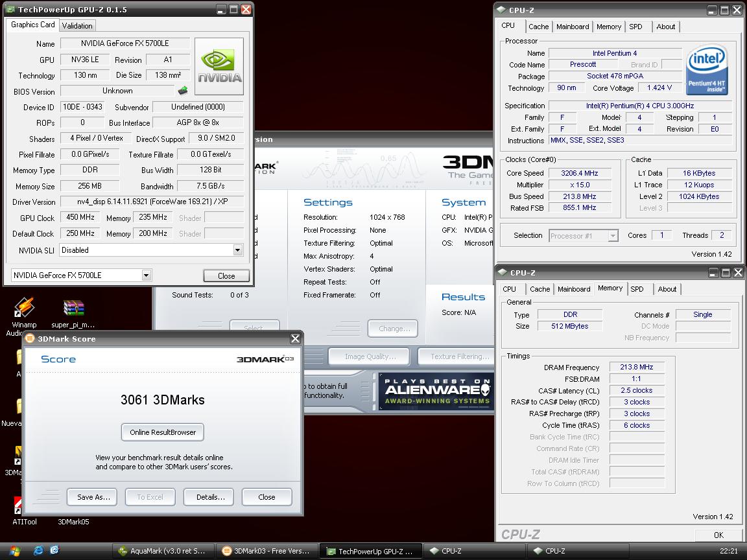The height and width of the screenshot is (560, 747).
Task: Select the first CPU-Z taskbar button
Action: [474, 551]
